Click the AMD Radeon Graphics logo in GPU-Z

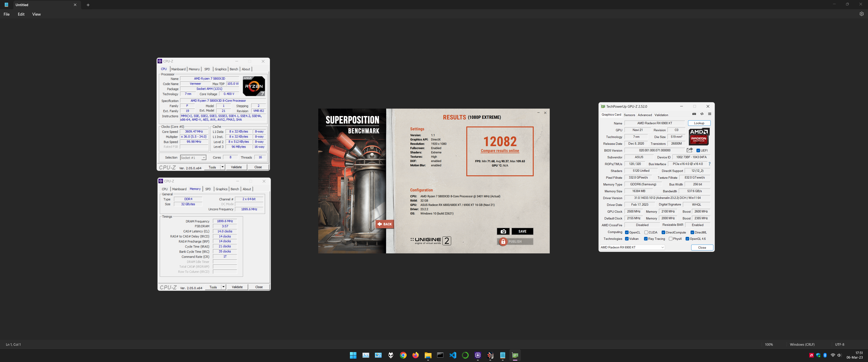(x=699, y=136)
